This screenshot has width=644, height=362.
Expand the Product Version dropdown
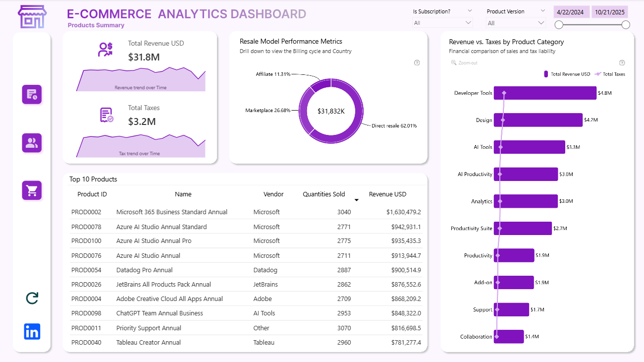pyautogui.click(x=516, y=23)
